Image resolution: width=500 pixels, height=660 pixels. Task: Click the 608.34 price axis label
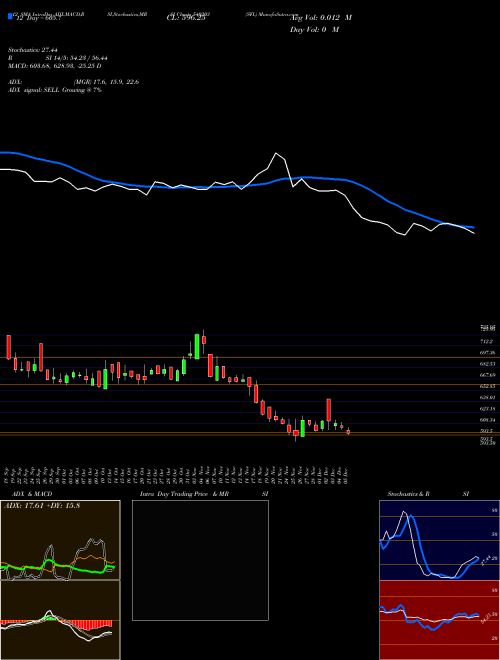[x=489, y=420]
